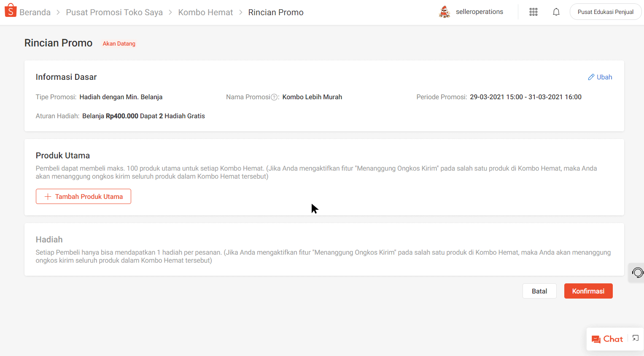
Task: Click the Hadiah section heading
Action: point(49,239)
